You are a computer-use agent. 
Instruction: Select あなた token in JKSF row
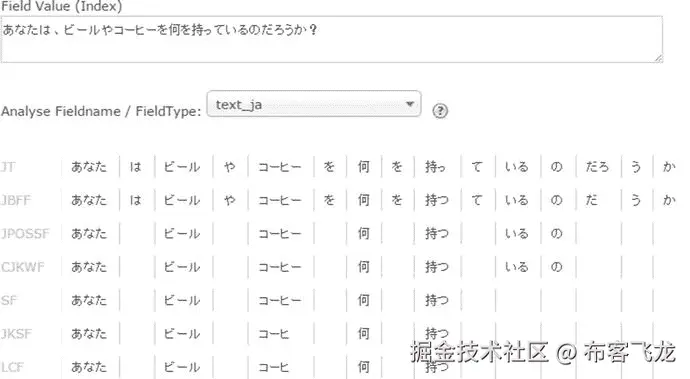click(89, 334)
